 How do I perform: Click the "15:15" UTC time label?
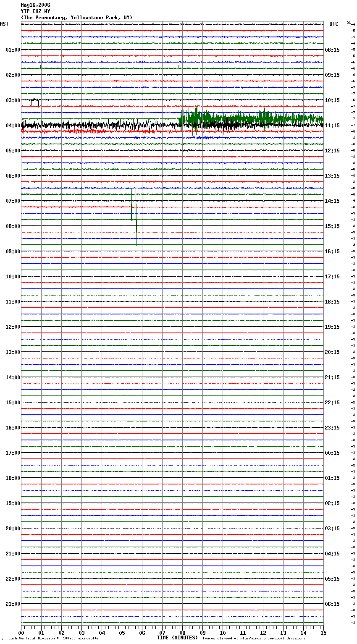[332, 226]
